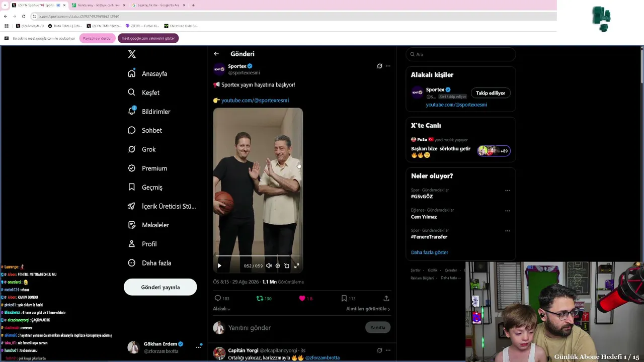Mute the video with the speaker icon

click(269, 265)
